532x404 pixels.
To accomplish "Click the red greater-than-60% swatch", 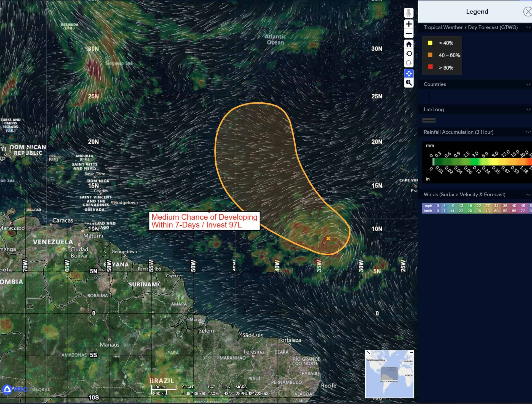I will pyautogui.click(x=430, y=67).
